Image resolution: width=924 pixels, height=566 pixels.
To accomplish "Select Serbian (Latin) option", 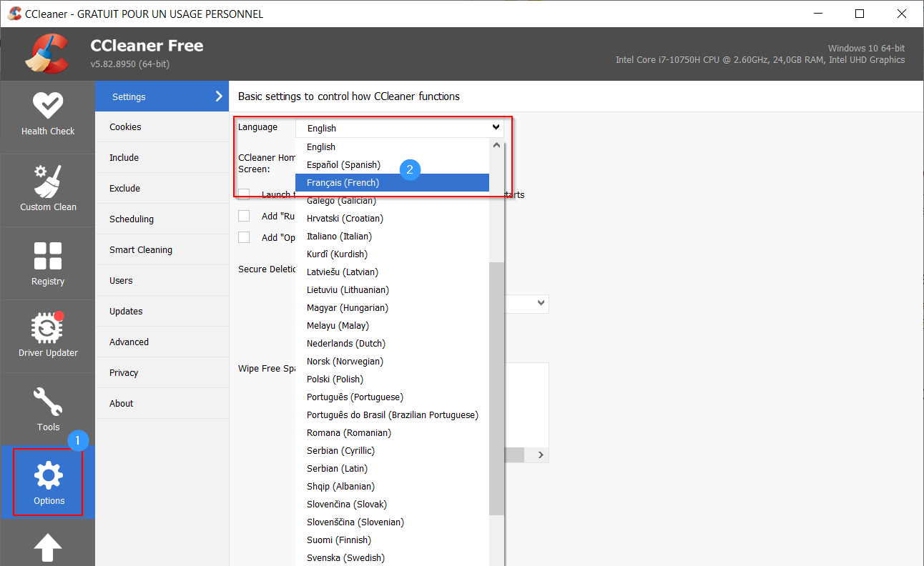I will [393, 469].
